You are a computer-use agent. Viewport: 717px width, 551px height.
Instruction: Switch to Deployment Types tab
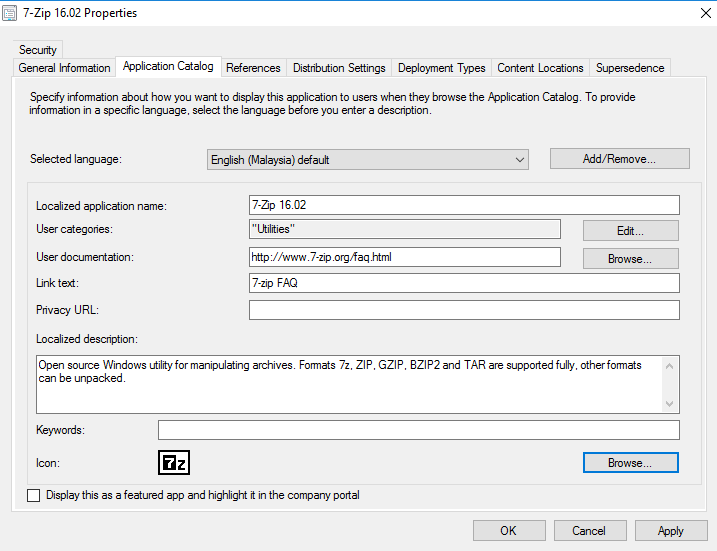pyautogui.click(x=442, y=68)
